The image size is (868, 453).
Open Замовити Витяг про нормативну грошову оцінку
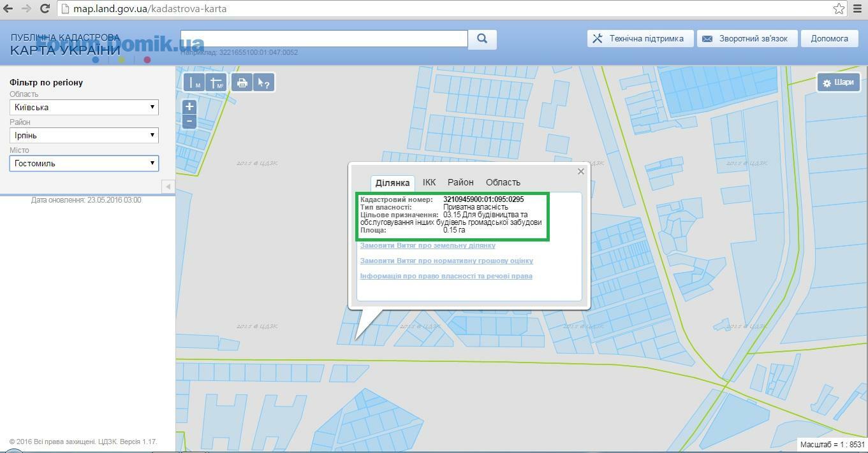coord(446,261)
